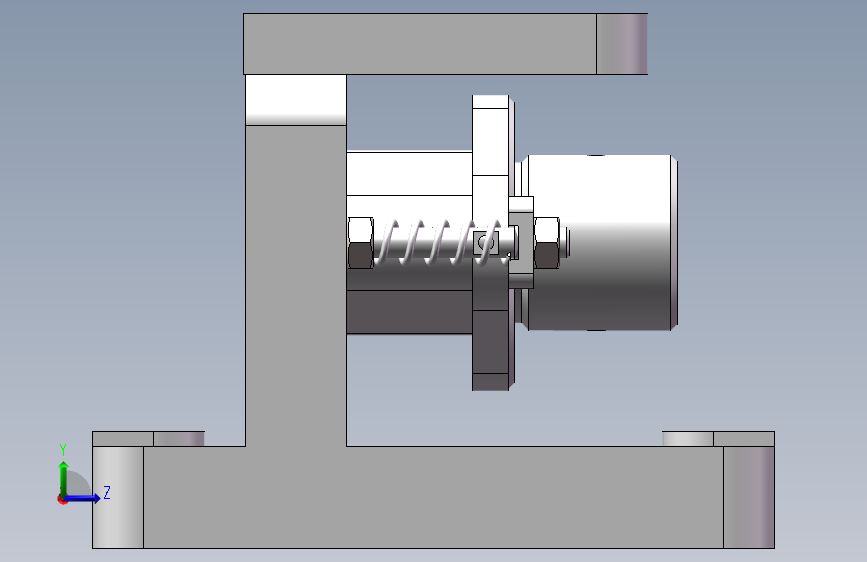
Task: Select the gray vertical support column
Action: pyautogui.click(x=296, y=285)
